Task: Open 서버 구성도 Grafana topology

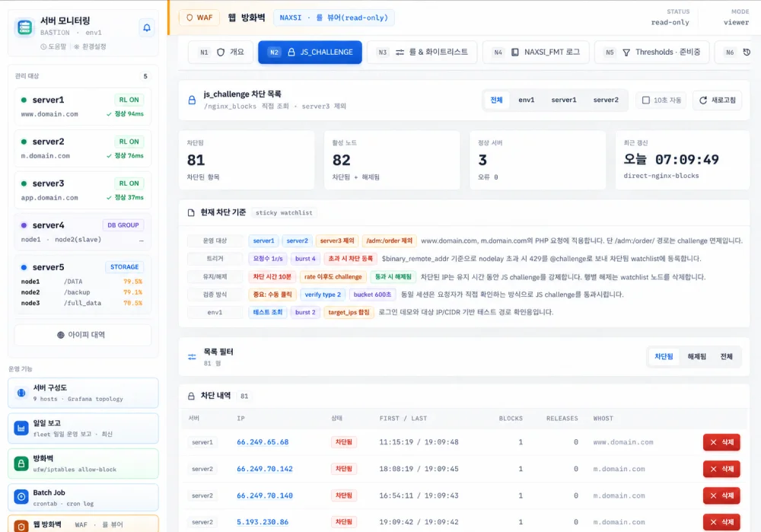Action: (x=83, y=393)
